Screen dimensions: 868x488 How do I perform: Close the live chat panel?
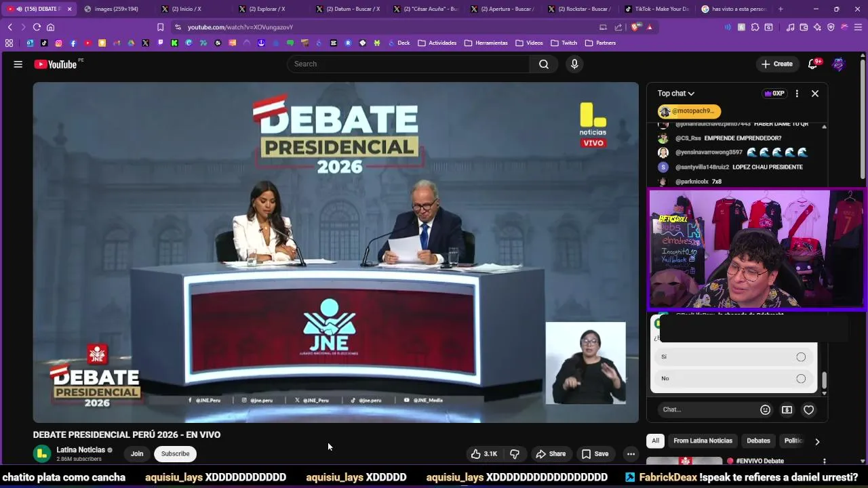[x=815, y=94]
